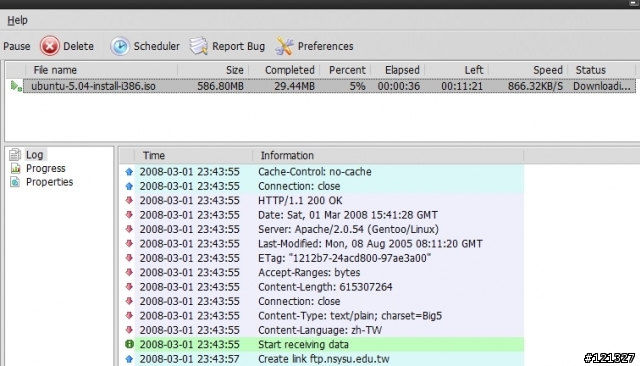Screen dimensions: 640x366
Task: Sort by Percent column header
Action: [x=345, y=70]
